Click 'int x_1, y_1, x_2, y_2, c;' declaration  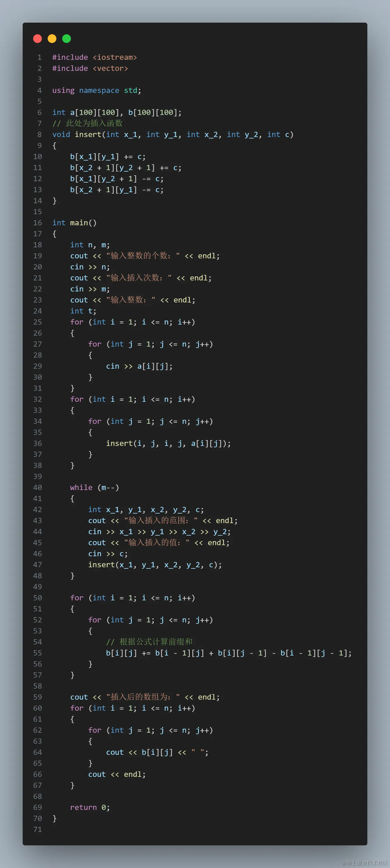coord(146,509)
